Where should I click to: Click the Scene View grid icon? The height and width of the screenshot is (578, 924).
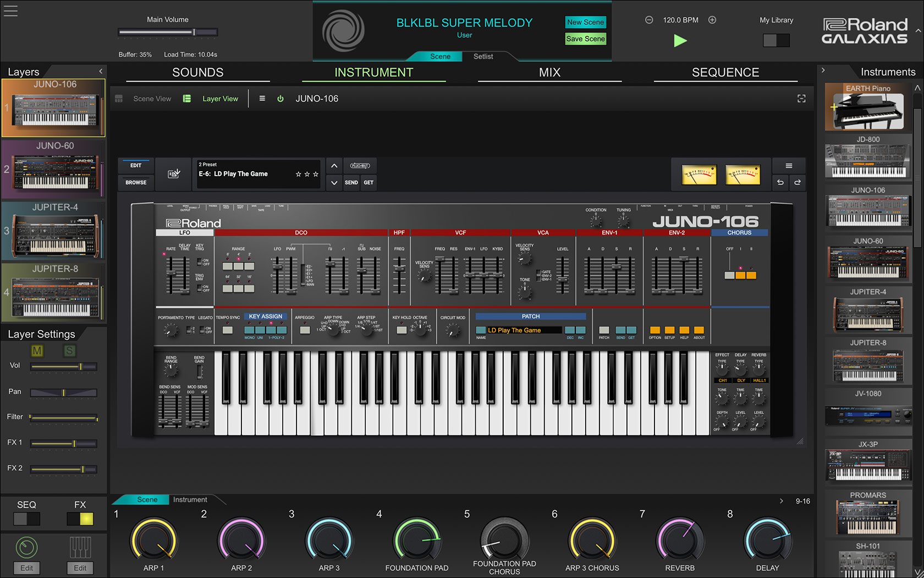pyautogui.click(x=119, y=99)
